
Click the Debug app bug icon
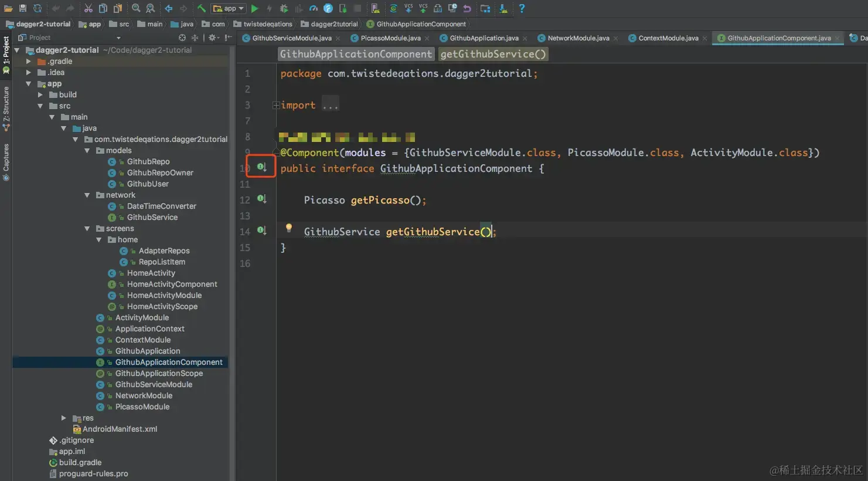tap(284, 8)
